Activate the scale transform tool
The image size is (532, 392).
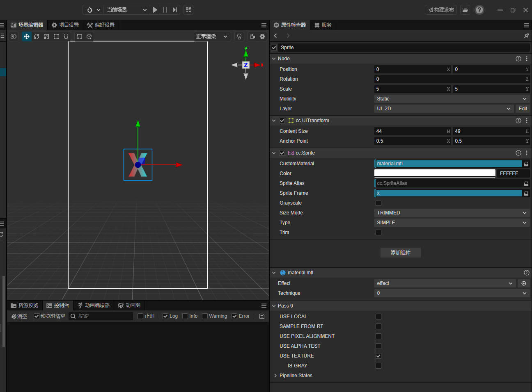click(46, 36)
